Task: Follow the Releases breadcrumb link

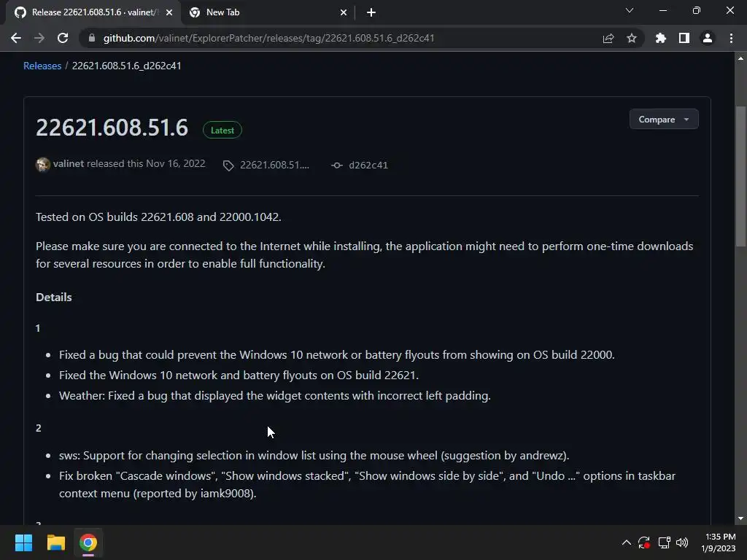Action: 42,66
